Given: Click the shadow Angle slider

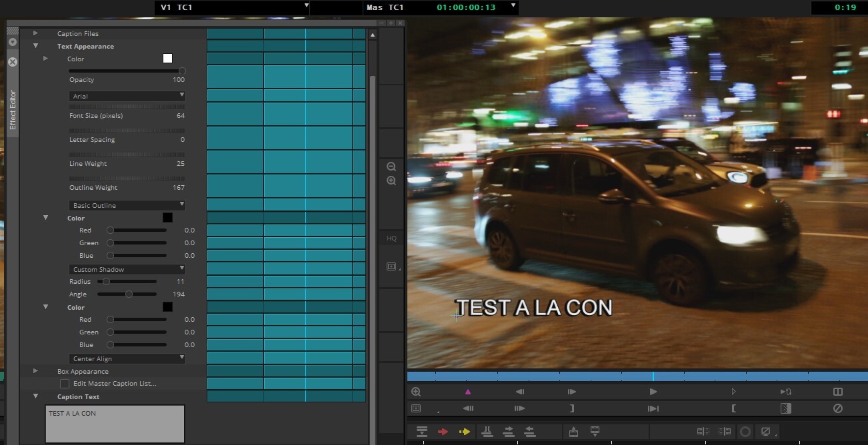Looking at the screenshot, I should 127,294.
